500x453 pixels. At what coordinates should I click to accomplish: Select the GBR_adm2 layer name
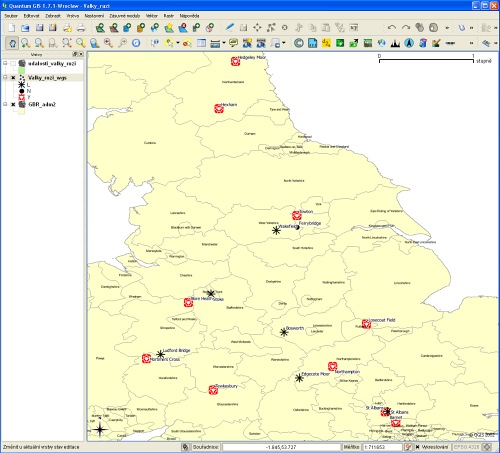tap(42, 104)
